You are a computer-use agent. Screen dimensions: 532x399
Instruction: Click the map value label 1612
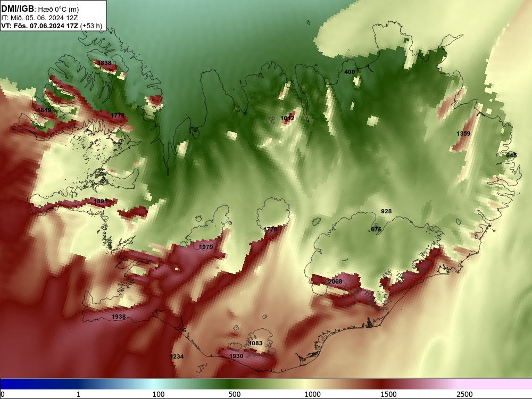tap(287, 118)
